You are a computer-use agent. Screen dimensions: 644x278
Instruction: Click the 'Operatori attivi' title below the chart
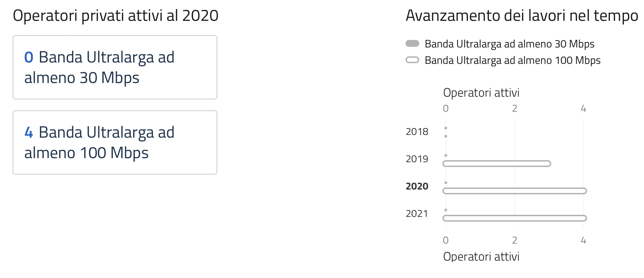481,256
